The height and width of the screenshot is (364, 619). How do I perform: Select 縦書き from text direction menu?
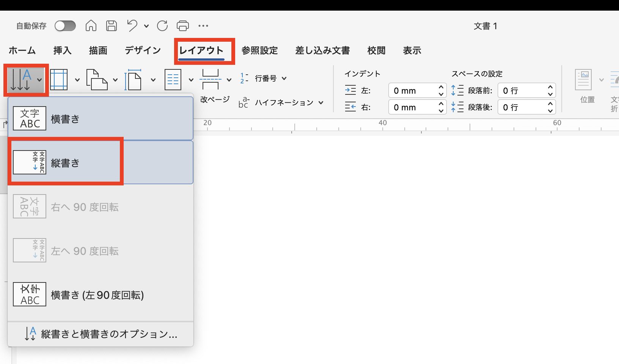pos(101,163)
